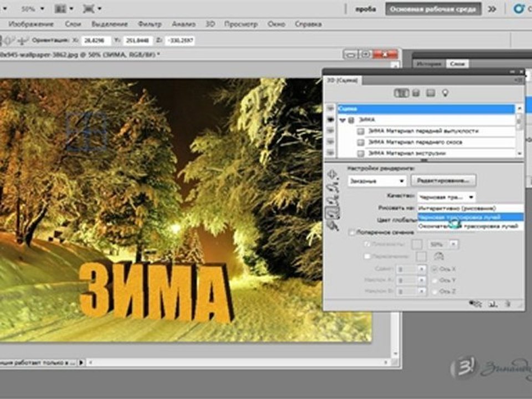The image size is (532, 399).
Task: Choose Окончательная трассировка лучей option
Action: (x=470, y=226)
